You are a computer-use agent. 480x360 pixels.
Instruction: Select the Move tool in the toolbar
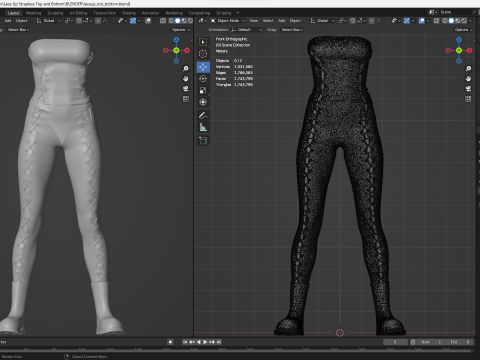pos(203,67)
